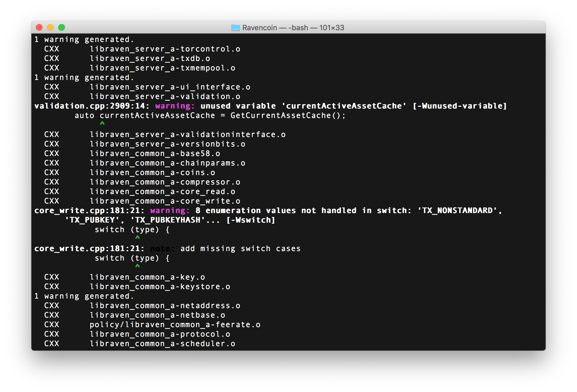Click the "validation.cpp:2909:14:" location text
Screen dimensions: 577x392
pos(92,106)
